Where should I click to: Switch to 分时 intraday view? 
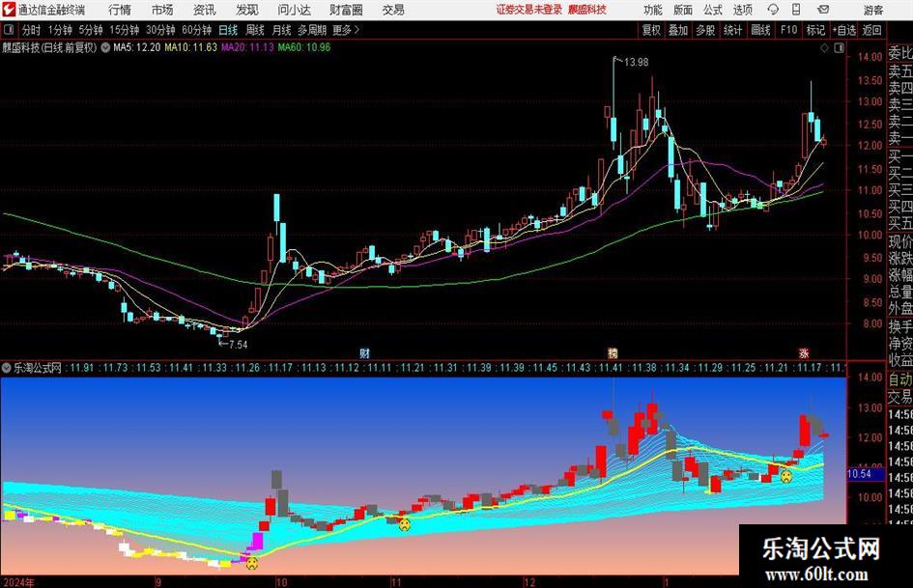point(32,30)
